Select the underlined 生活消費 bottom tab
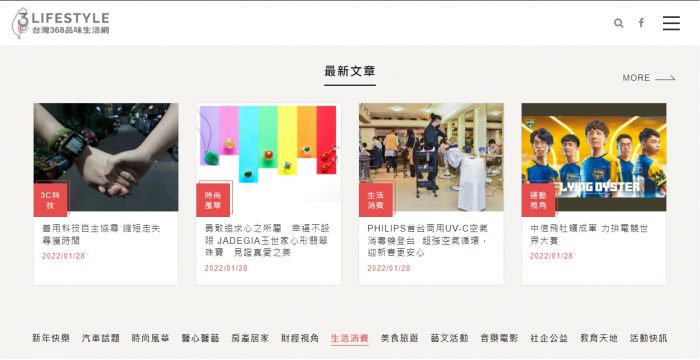The image size is (700, 360). tap(350, 339)
